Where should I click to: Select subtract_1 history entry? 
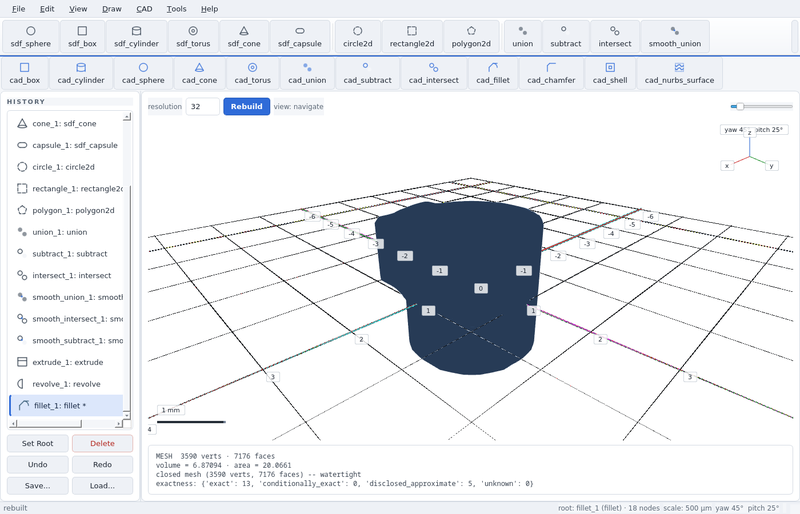click(x=66, y=254)
